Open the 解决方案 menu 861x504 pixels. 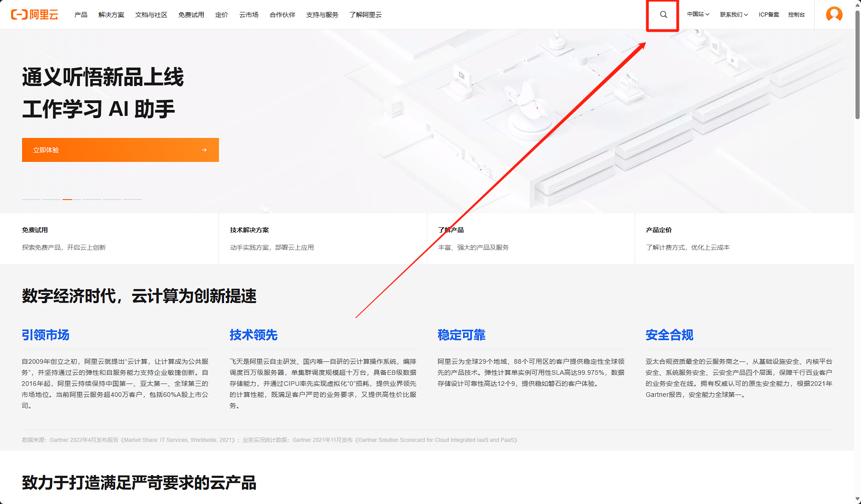tap(111, 15)
